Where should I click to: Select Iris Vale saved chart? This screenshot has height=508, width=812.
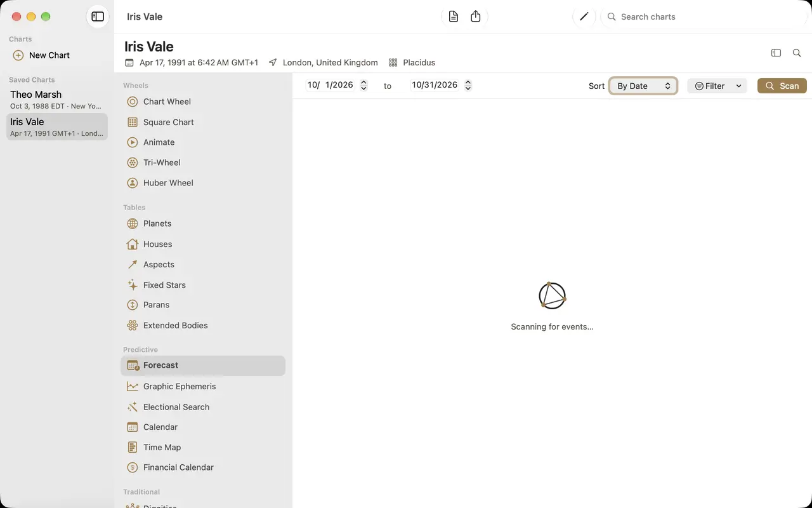click(x=57, y=126)
